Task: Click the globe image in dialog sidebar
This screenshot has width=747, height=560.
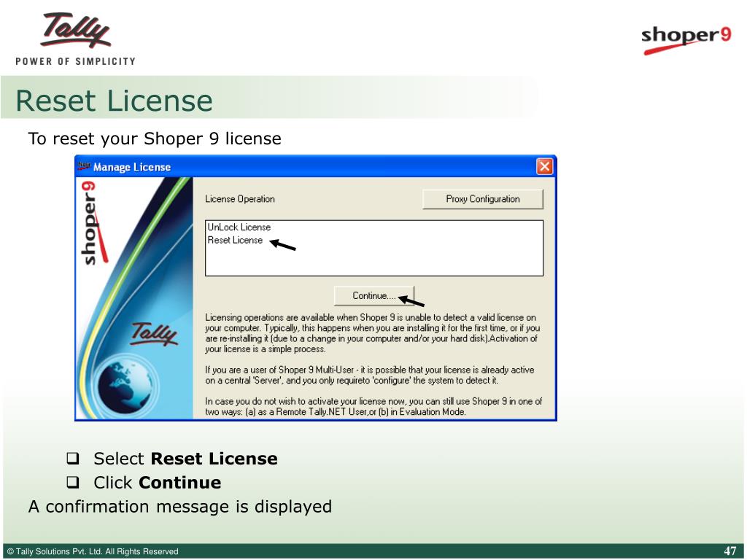Action: 125,385
